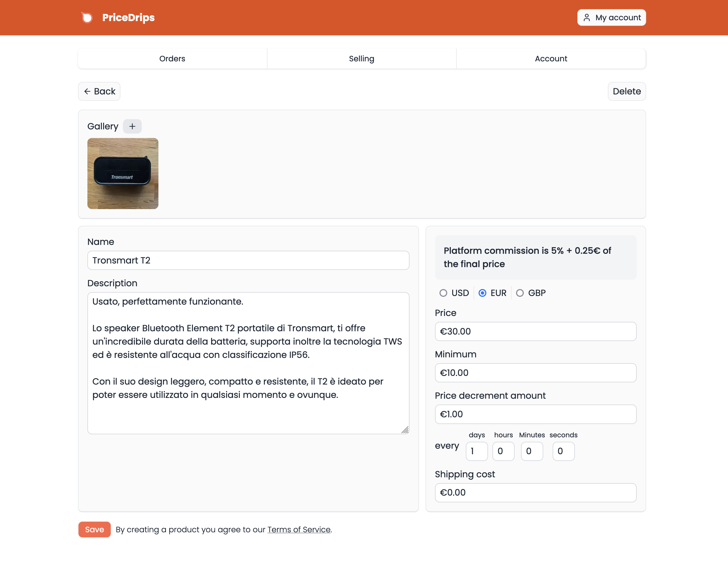Click the Gallery heading label
Image resolution: width=728 pixels, height=562 pixels.
point(103,126)
